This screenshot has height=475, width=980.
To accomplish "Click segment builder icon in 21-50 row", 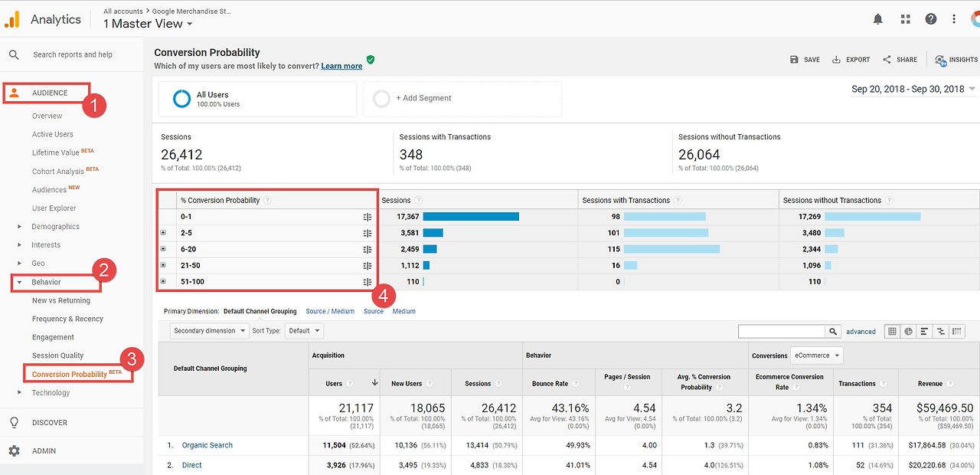I will (x=367, y=265).
